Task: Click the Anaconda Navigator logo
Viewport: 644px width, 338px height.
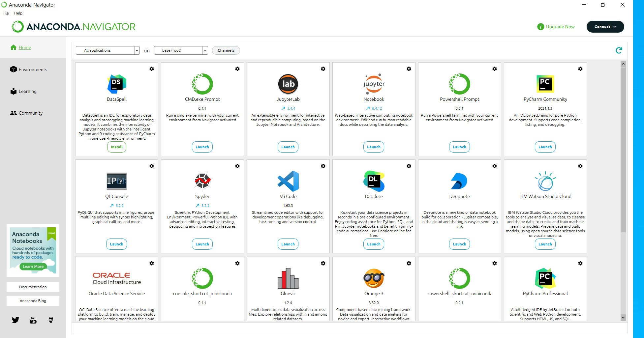Action: click(x=74, y=27)
